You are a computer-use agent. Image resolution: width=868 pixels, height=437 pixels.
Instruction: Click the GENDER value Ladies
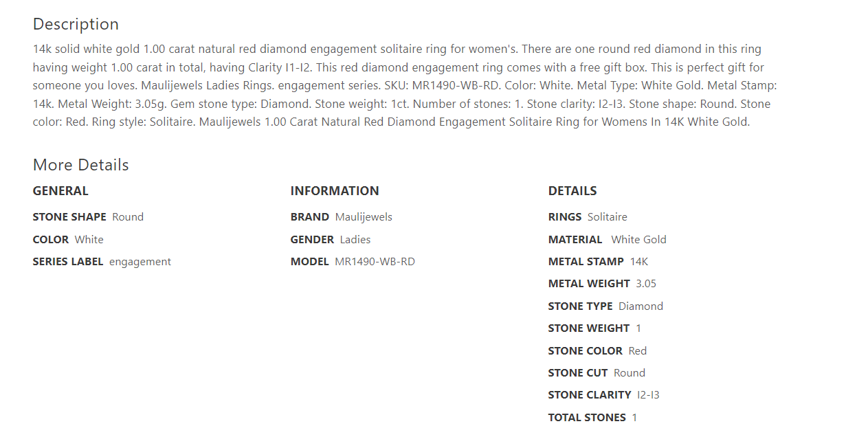click(355, 240)
